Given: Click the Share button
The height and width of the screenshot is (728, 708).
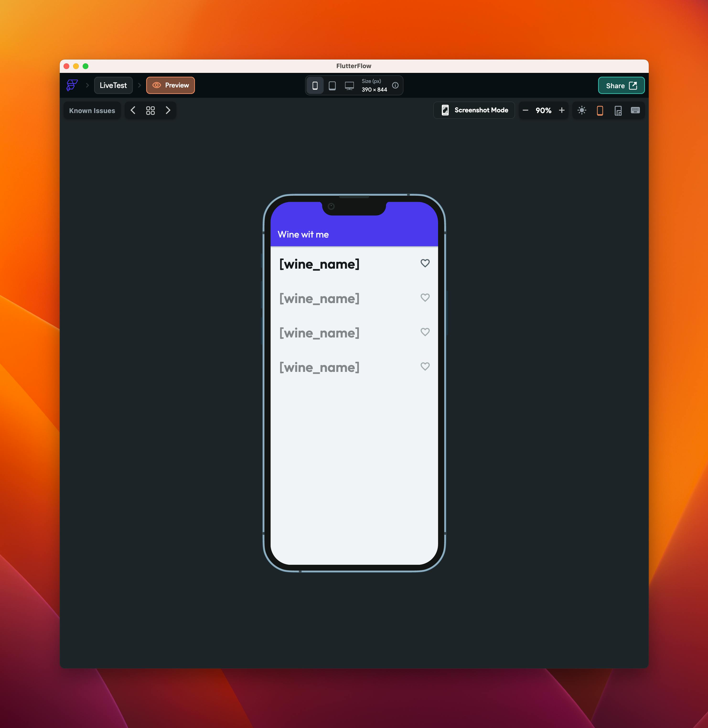Looking at the screenshot, I should [x=621, y=86].
